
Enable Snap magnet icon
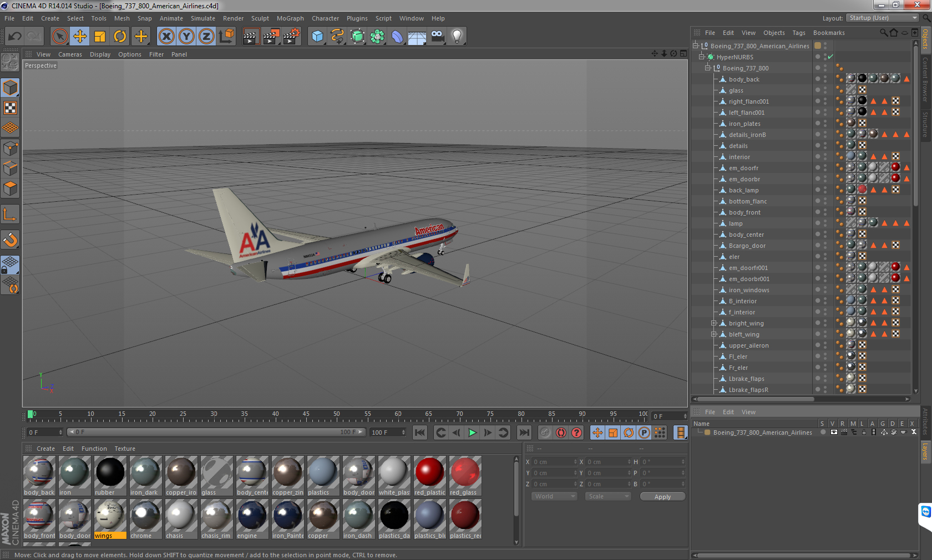10,240
